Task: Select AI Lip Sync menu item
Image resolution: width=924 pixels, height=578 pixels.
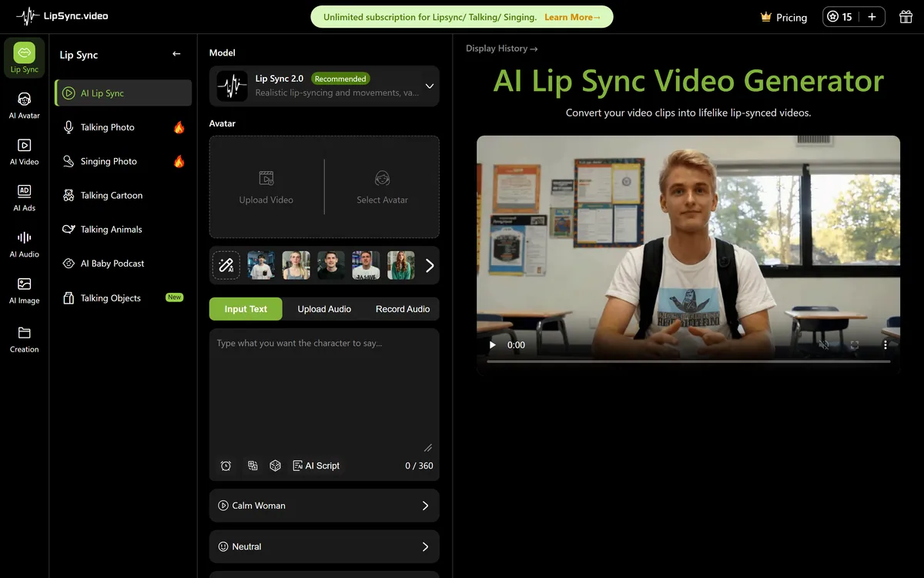Action: pyautogui.click(x=123, y=93)
